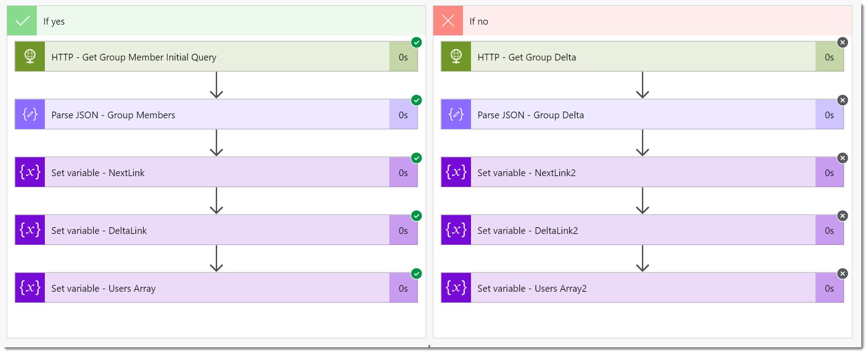Click 0s duration on HTTP - Get Group Delta
The image size is (868, 354).
click(x=829, y=57)
